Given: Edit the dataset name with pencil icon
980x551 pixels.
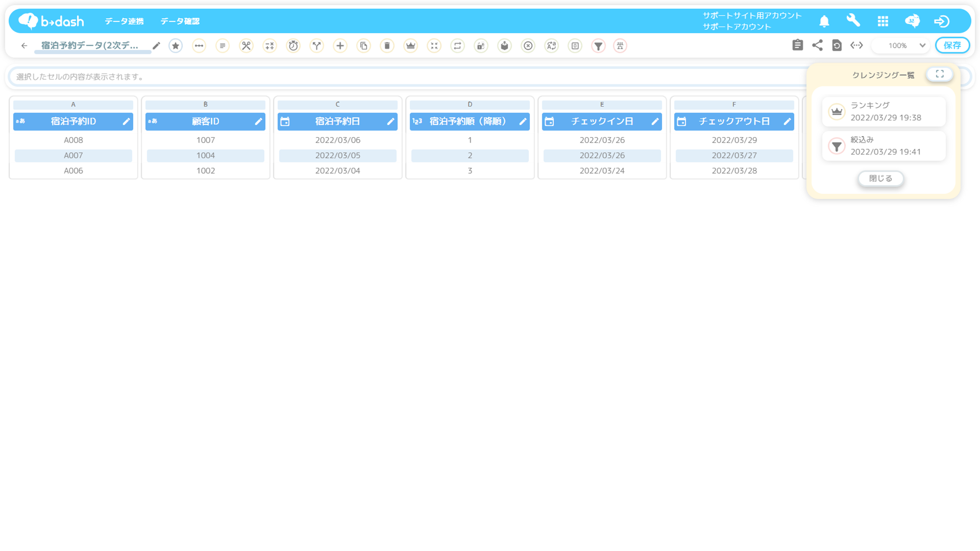Looking at the screenshot, I should (x=156, y=46).
